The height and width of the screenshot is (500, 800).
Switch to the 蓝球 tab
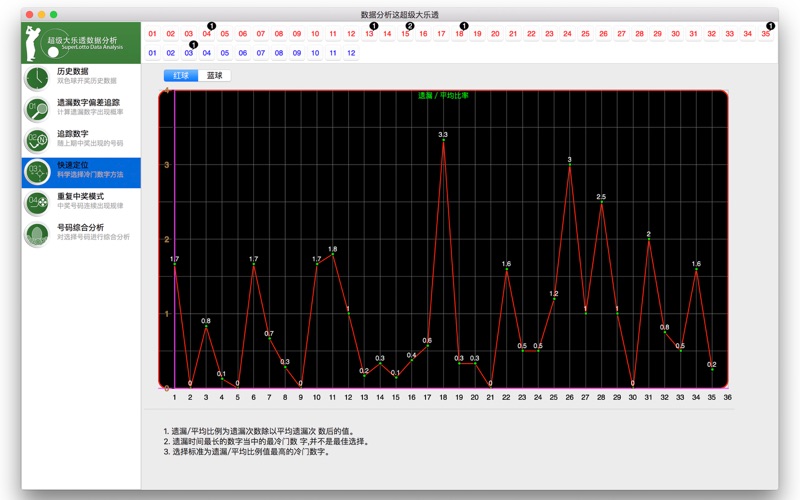coord(214,76)
